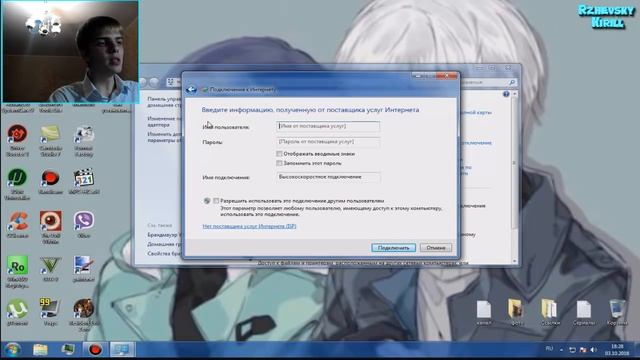Enable Отображать вводимые знаки checkbox
The width and height of the screenshot is (640, 360).
pyautogui.click(x=279, y=154)
